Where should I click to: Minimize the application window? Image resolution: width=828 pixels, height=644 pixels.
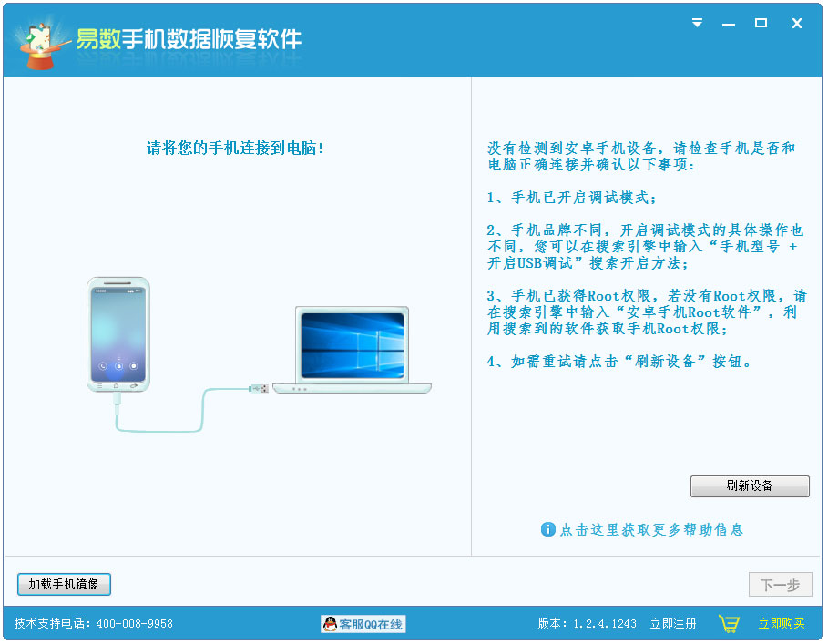[729, 24]
